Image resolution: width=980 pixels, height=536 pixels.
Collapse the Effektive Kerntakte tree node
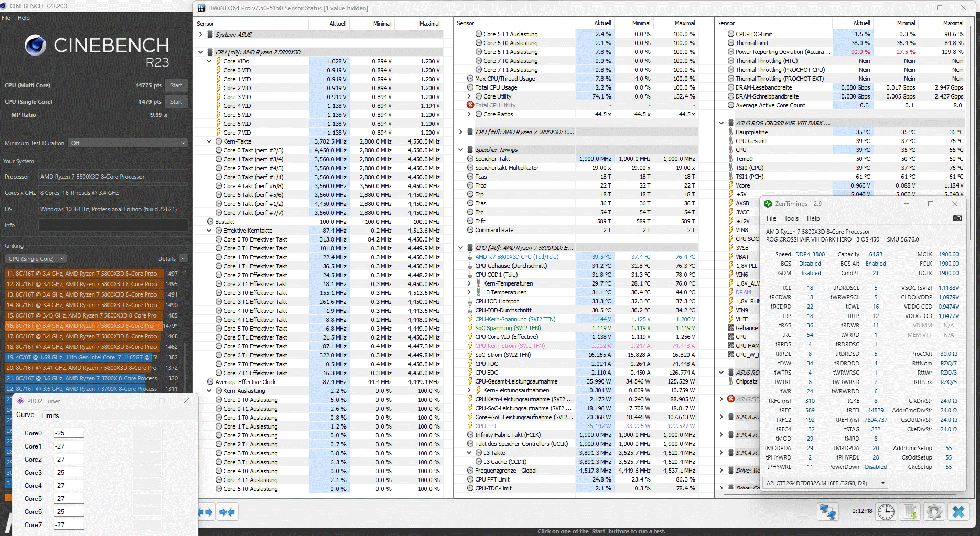[209, 231]
